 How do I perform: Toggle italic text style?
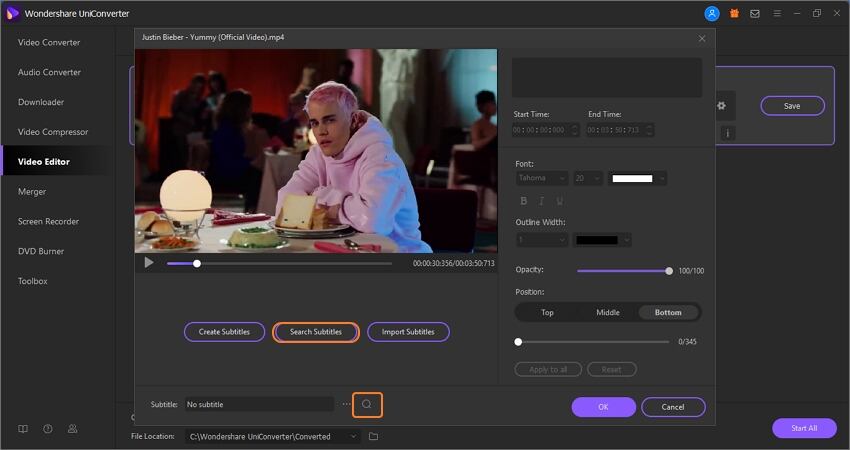(x=541, y=201)
